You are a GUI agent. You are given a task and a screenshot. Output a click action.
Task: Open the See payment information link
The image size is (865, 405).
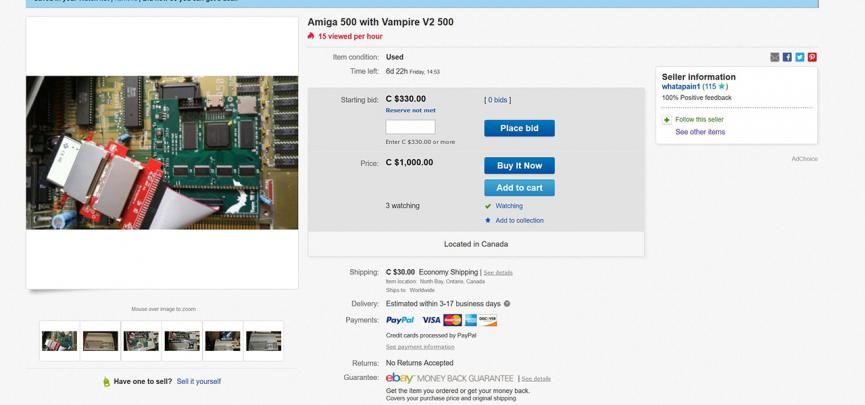(420, 347)
